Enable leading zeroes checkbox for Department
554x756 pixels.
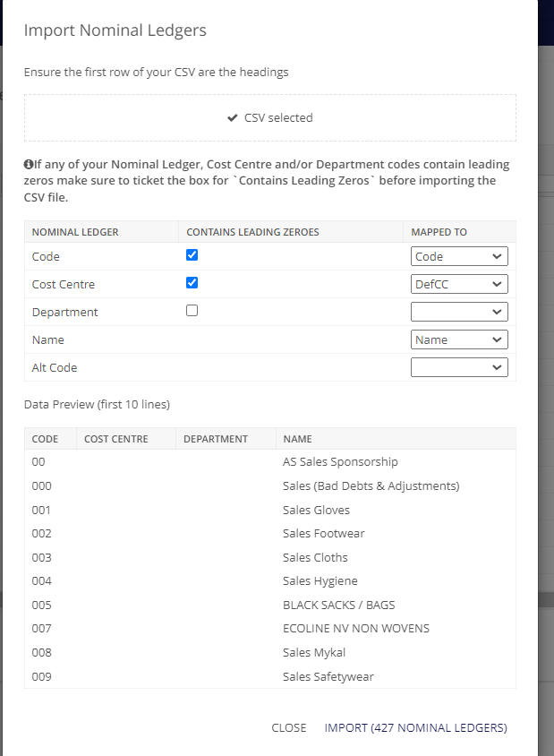pos(192,311)
